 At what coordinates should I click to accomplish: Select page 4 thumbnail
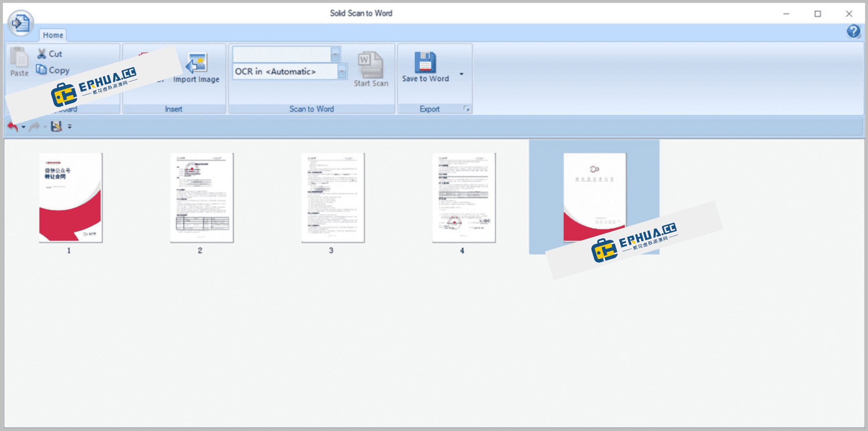tap(464, 198)
